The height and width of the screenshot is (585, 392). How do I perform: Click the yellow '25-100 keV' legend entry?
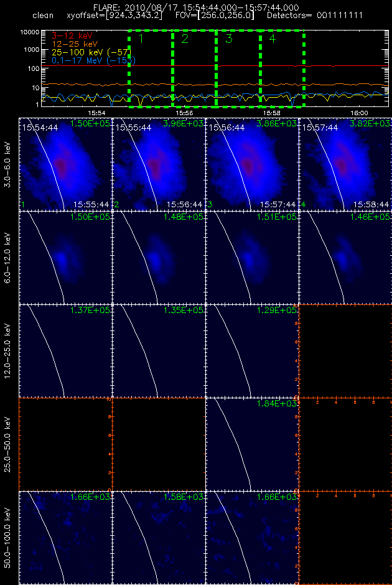tap(91, 52)
